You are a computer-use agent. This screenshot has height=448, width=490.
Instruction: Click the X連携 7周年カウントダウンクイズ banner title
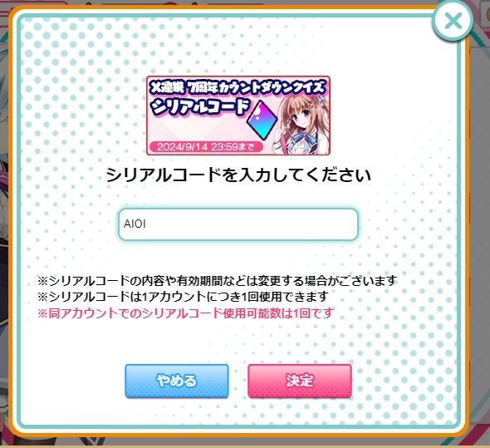[x=238, y=87]
